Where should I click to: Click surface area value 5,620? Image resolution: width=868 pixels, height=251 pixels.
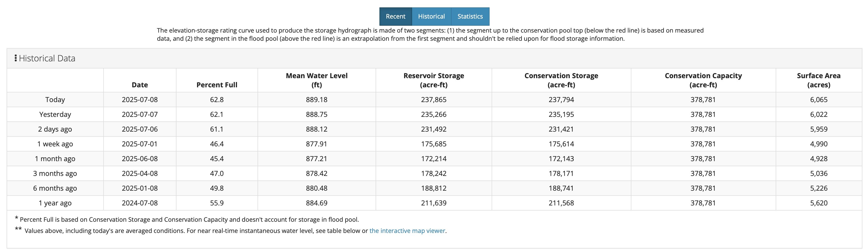[x=819, y=203]
